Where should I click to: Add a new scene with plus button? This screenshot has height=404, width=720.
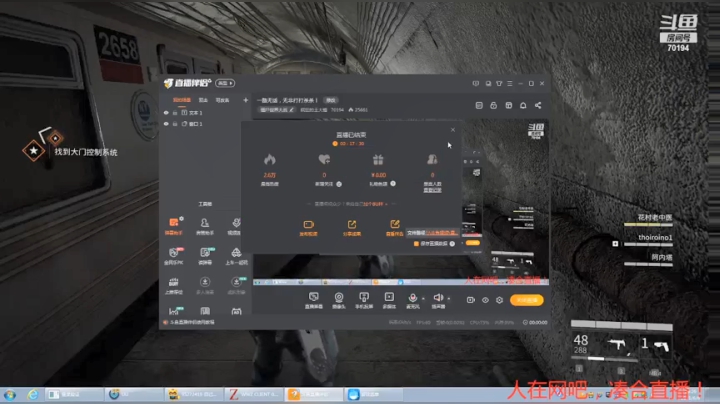click(x=246, y=100)
